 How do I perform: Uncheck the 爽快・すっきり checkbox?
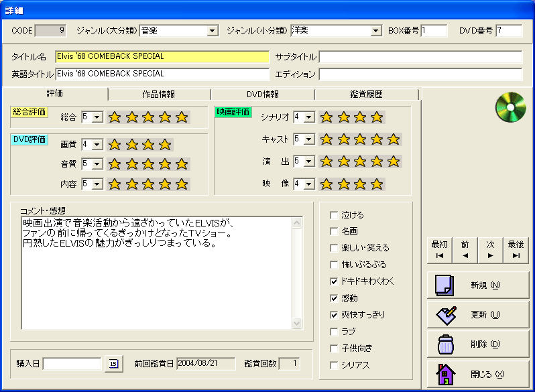tap(334, 315)
